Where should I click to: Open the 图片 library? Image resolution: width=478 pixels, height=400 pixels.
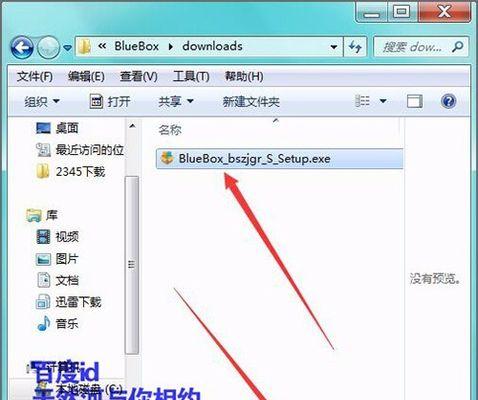pyautogui.click(x=57, y=259)
